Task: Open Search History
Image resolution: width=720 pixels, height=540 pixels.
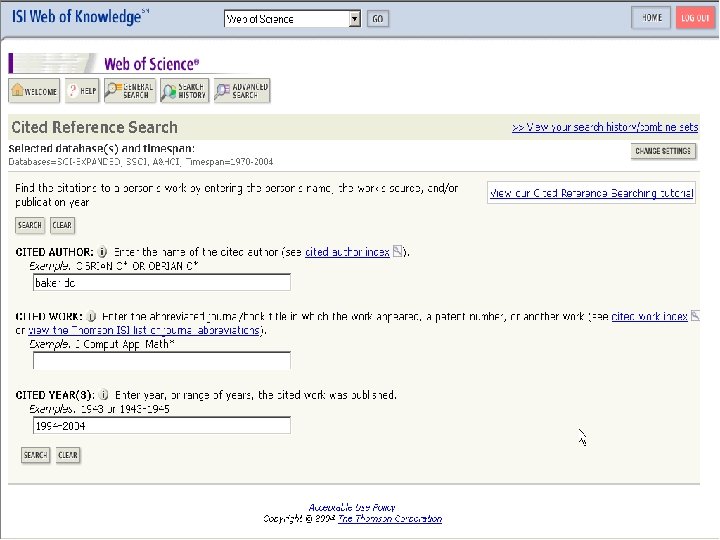Action: point(185,90)
